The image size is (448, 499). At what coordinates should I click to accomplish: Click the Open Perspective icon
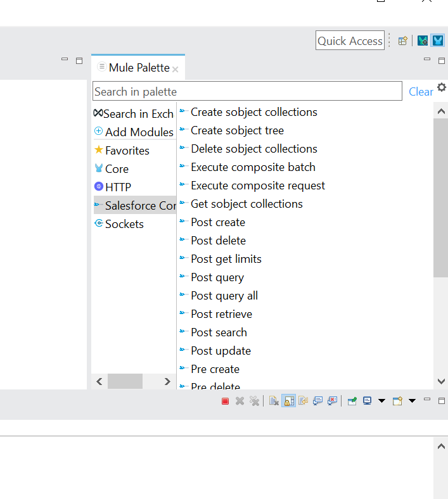pyautogui.click(x=402, y=41)
